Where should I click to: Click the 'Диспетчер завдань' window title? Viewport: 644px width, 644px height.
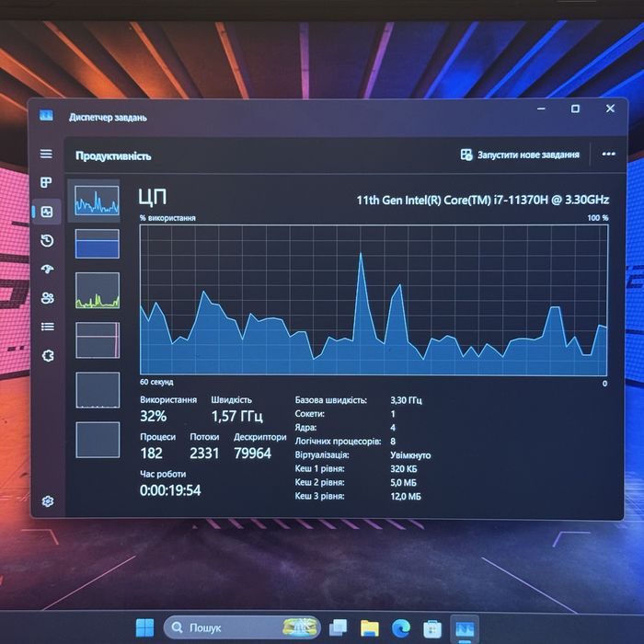(x=108, y=118)
